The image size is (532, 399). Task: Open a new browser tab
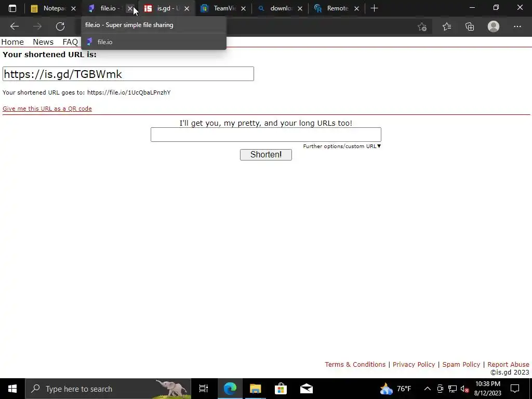point(374,8)
